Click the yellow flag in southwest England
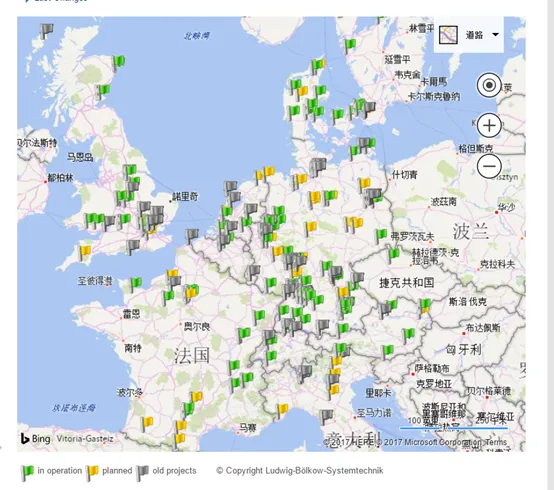The width and height of the screenshot is (554, 490). (84, 252)
